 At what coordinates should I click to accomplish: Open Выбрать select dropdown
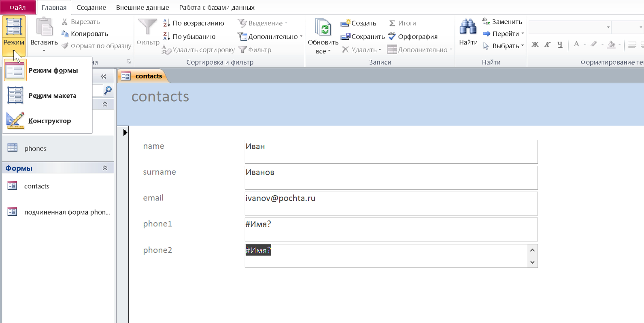click(503, 46)
